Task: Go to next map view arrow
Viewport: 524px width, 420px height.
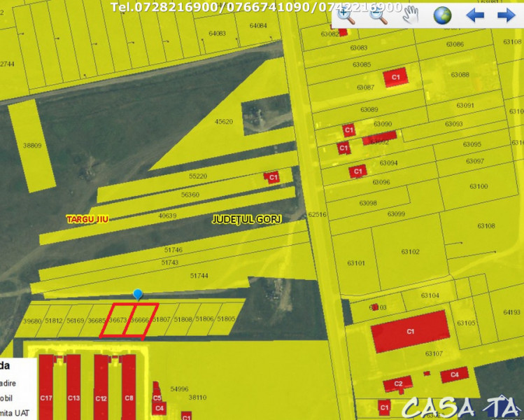Action: (x=506, y=15)
